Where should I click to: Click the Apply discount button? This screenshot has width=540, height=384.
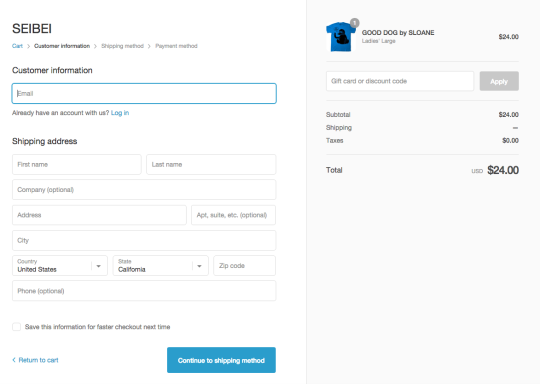[x=499, y=81]
